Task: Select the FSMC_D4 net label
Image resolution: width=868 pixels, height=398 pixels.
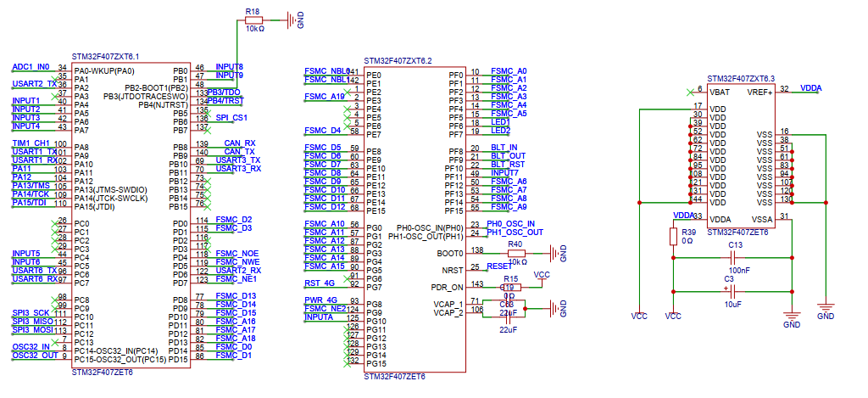Action: tap(323, 131)
